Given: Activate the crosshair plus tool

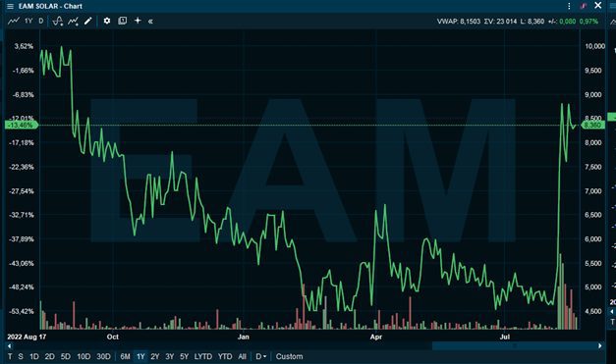Looking at the screenshot, I should [138, 21].
